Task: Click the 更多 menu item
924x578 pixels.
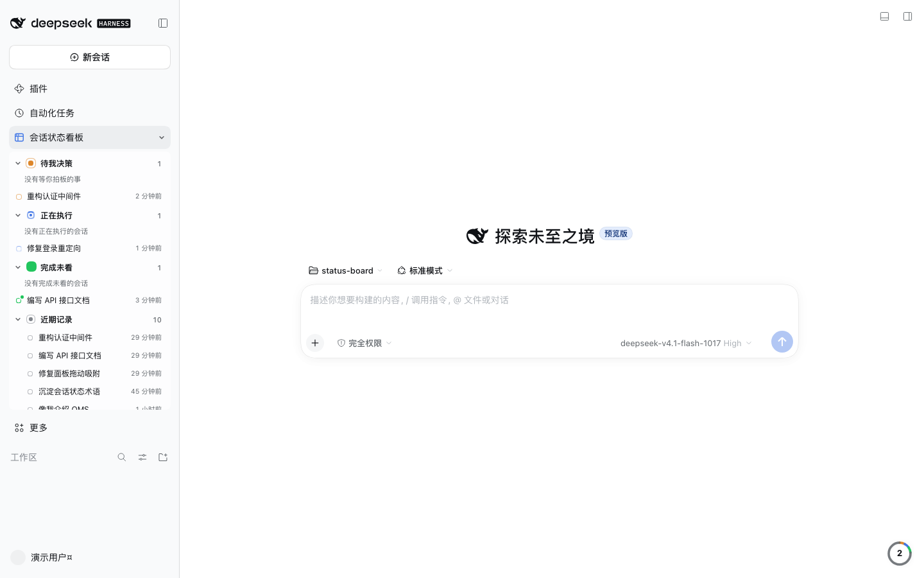Action: [90, 428]
